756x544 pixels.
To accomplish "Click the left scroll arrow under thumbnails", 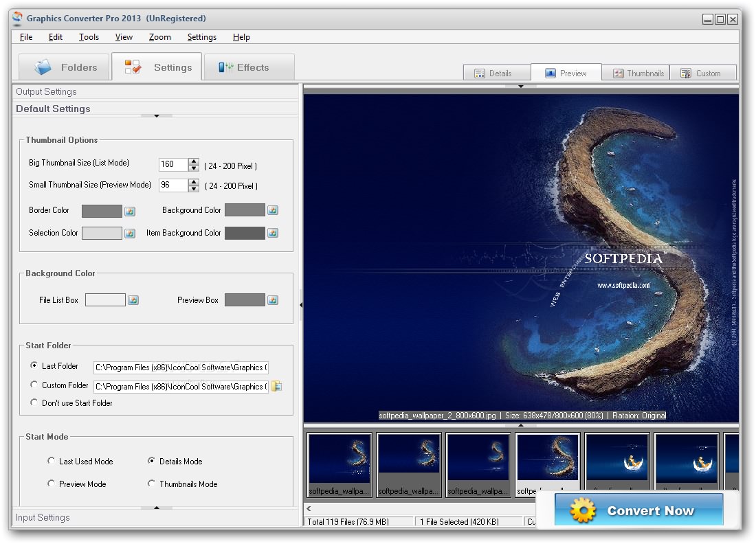I will coord(309,508).
